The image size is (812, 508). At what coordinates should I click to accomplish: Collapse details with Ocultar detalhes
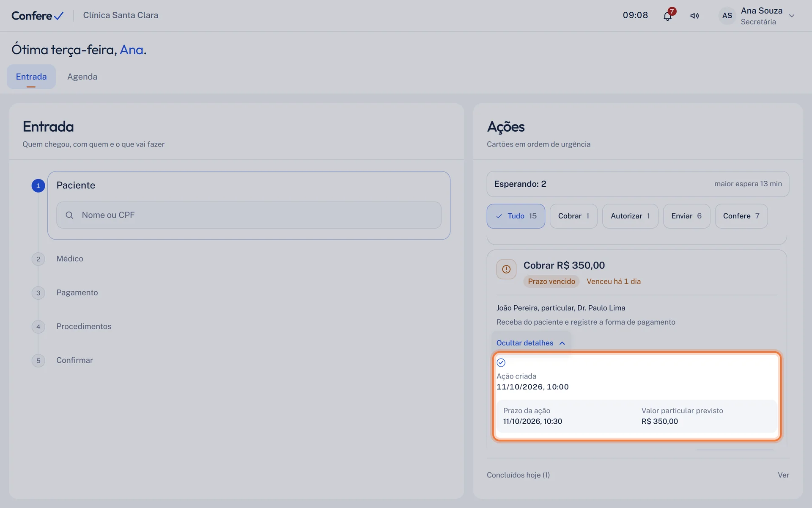pyautogui.click(x=531, y=343)
